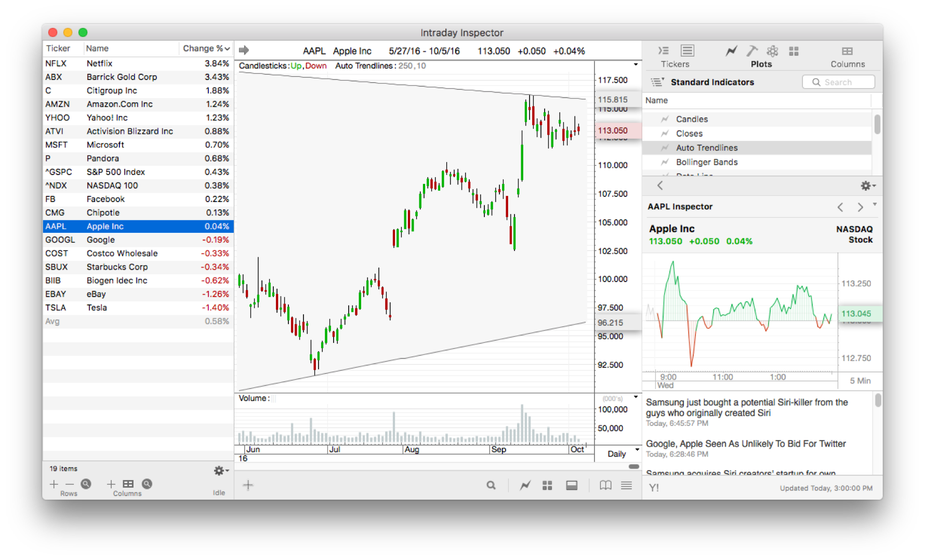This screenshot has height=560, width=925.
Task: Click the grid layout icon next to Plots
Action: (x=794, y=50)
